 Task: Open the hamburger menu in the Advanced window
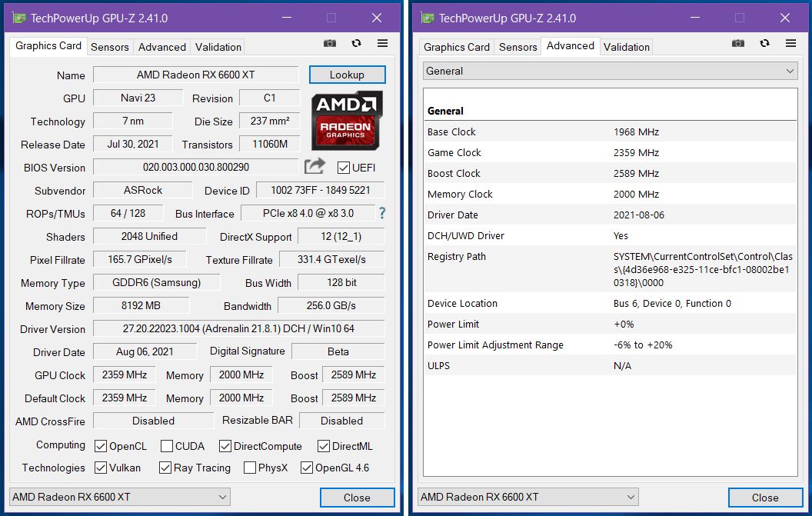pos(790,44)
